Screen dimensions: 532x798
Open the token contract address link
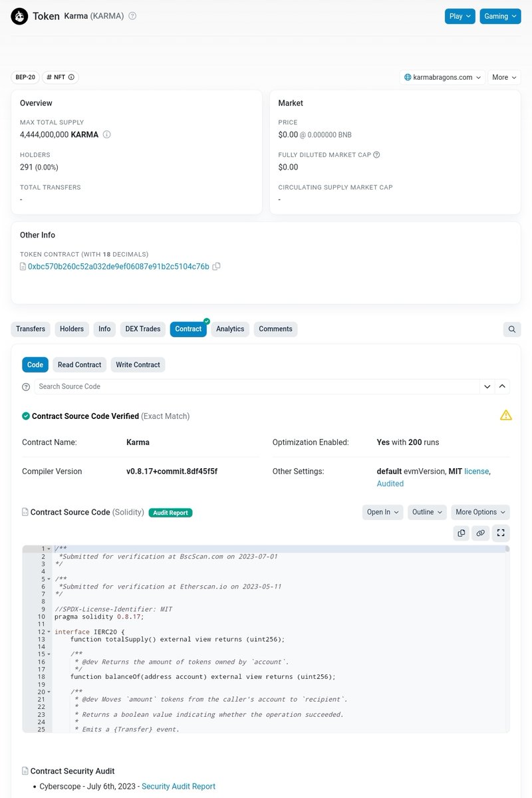(118, 267)
